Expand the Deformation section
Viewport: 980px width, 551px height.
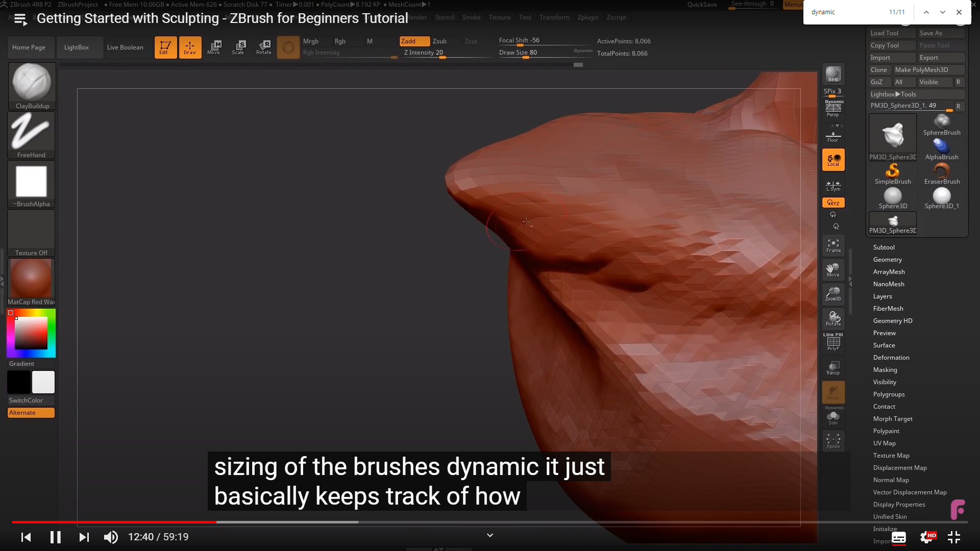pyautogui.click(x=891, y=358)
